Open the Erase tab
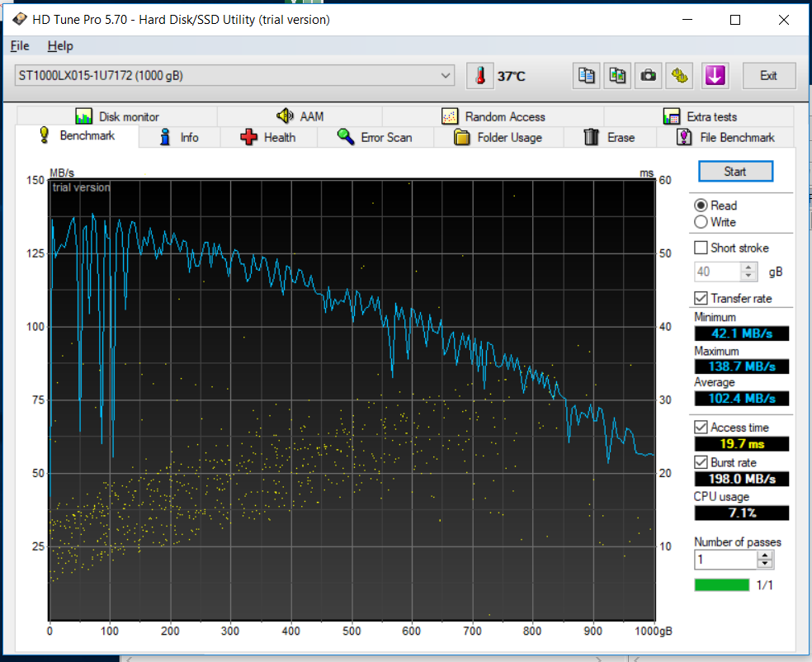Screen dimensions: 812x662 point(609,137)
